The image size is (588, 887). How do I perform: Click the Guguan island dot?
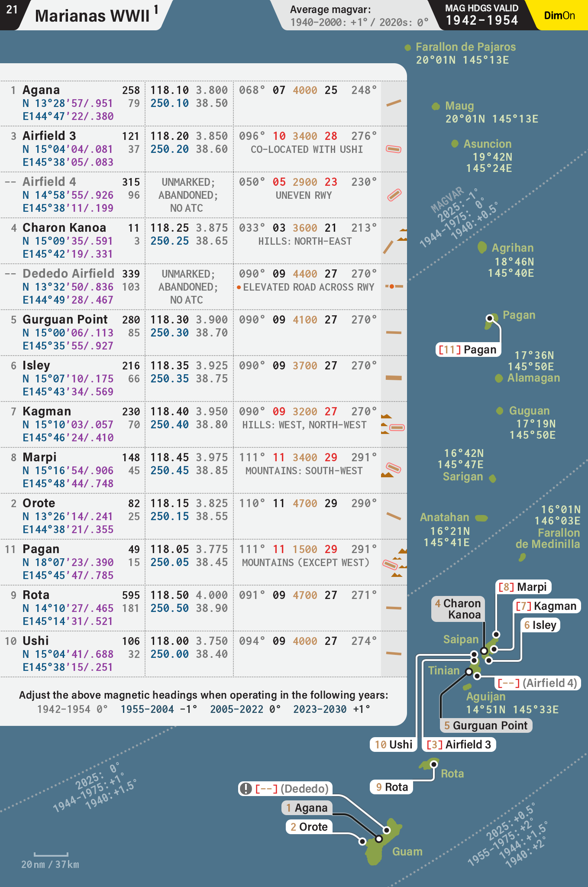pyautogui.click(x=500, y=411)
